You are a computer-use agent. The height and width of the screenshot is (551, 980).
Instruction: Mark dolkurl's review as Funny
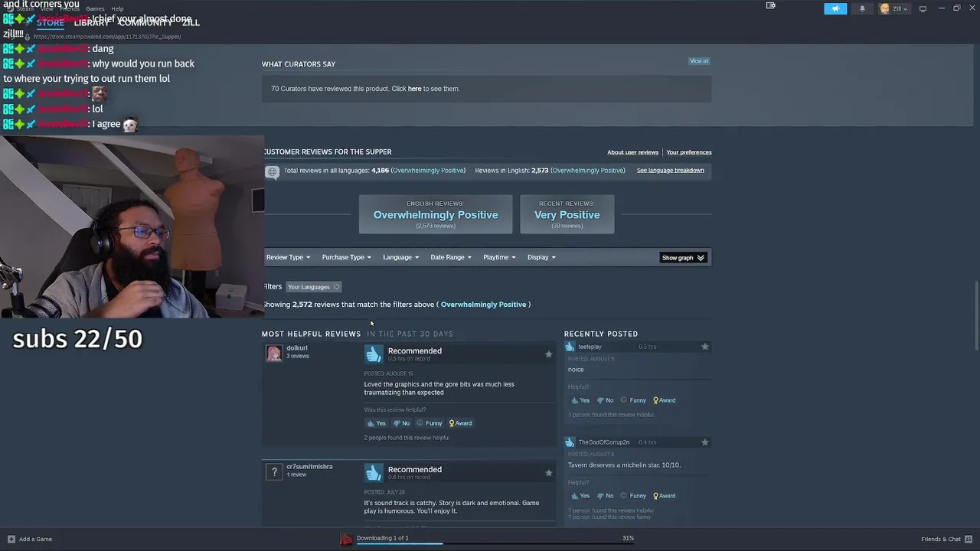(430, 423)
